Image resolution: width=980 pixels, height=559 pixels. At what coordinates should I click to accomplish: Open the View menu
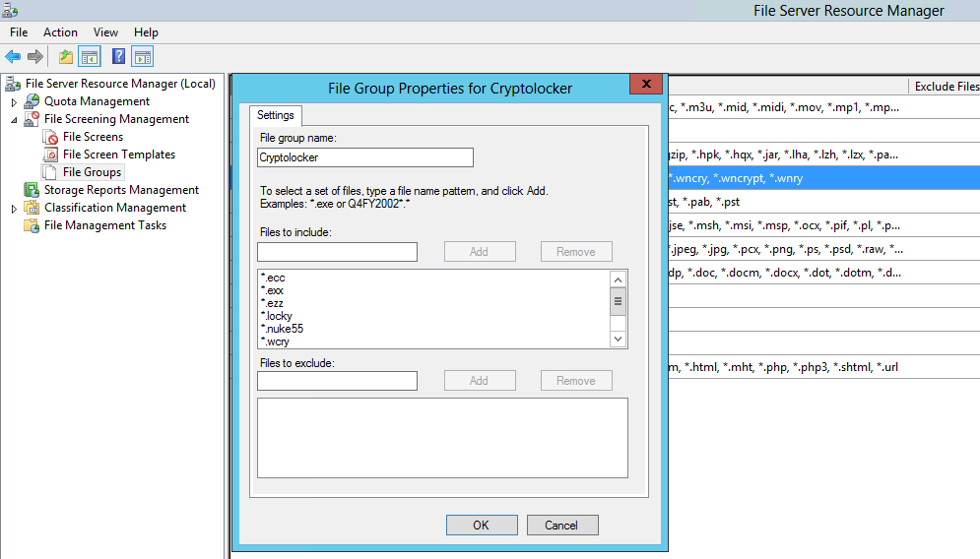point(105,32)
